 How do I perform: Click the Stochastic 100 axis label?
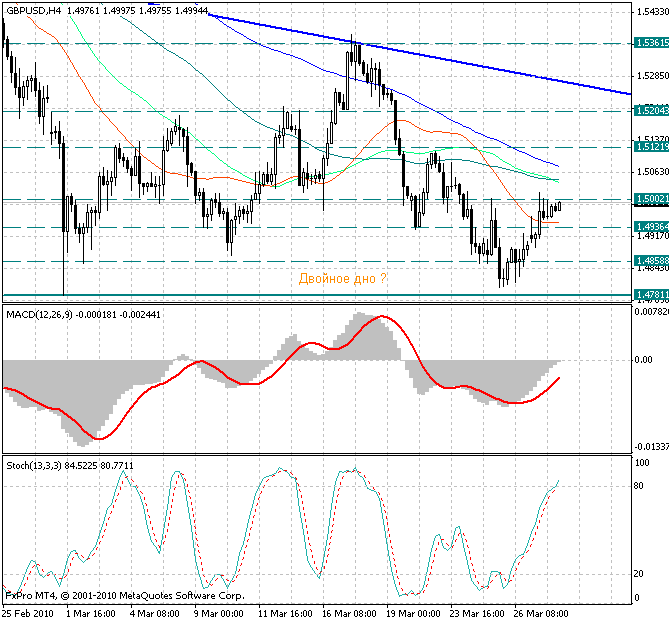pyautogui.click(x=642, y=463)
